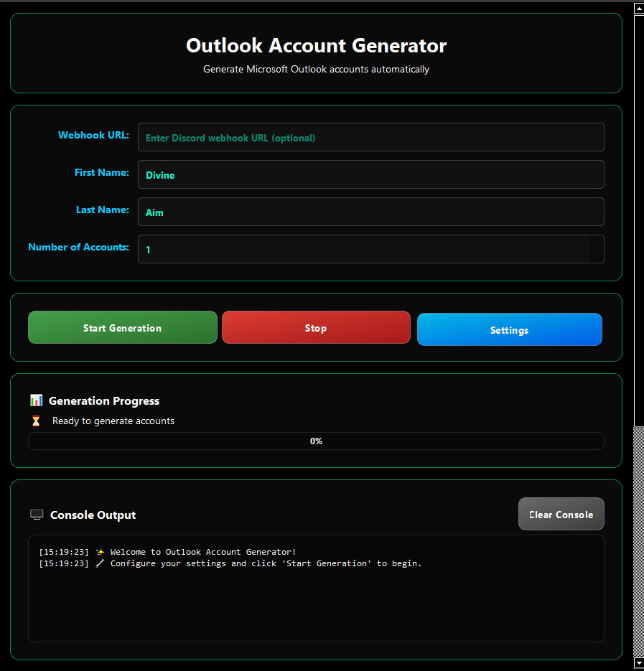Click the wrench icon in the configure log line

100,563
